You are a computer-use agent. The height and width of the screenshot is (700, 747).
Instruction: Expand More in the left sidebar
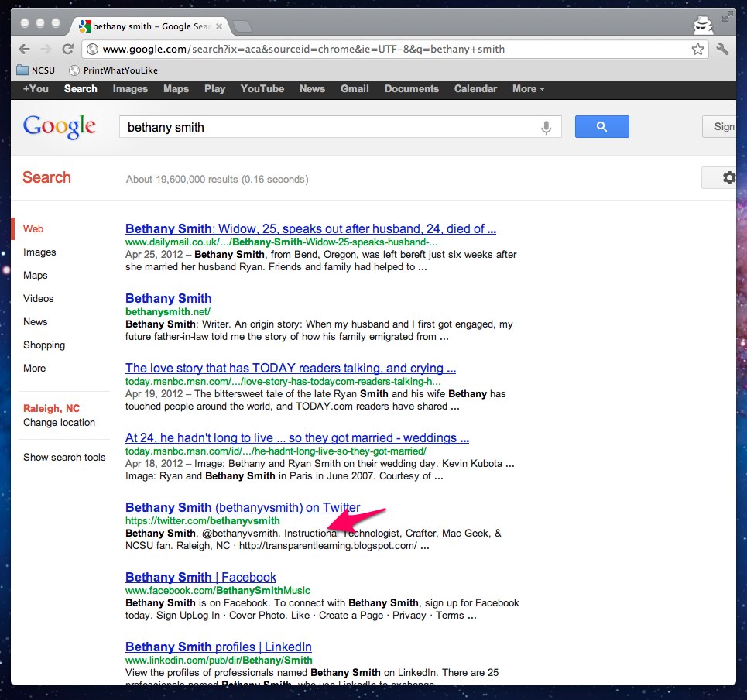coord(34,369)
